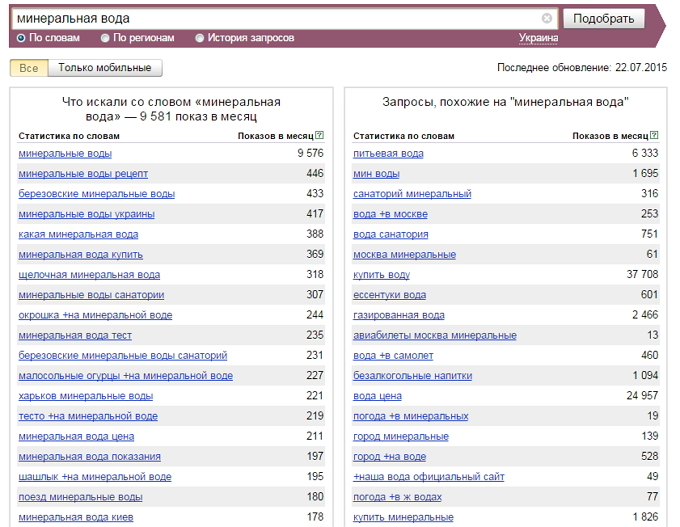Open 'минеральная вода киев' link
Screen dimensions: 680x527
click(75, 517)
